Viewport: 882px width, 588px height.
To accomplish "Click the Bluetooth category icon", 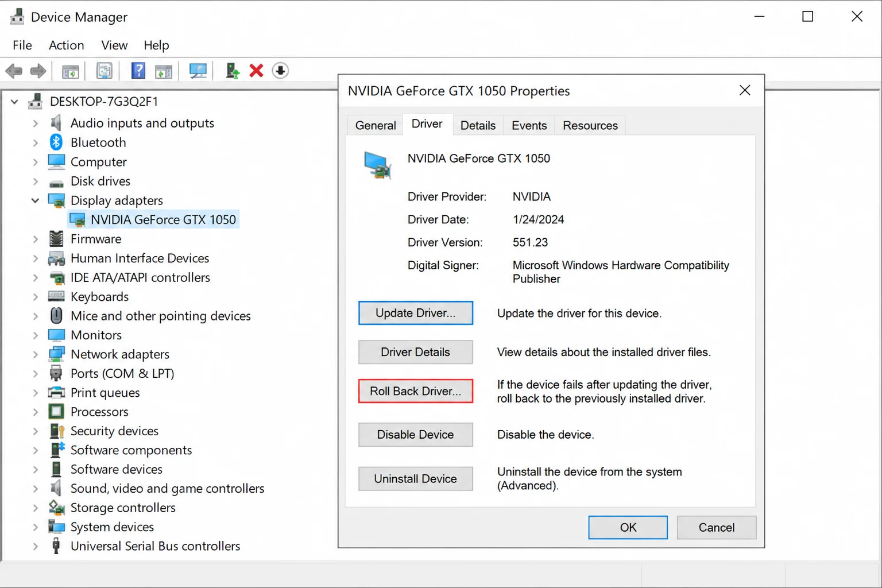I will pos(56,142).
